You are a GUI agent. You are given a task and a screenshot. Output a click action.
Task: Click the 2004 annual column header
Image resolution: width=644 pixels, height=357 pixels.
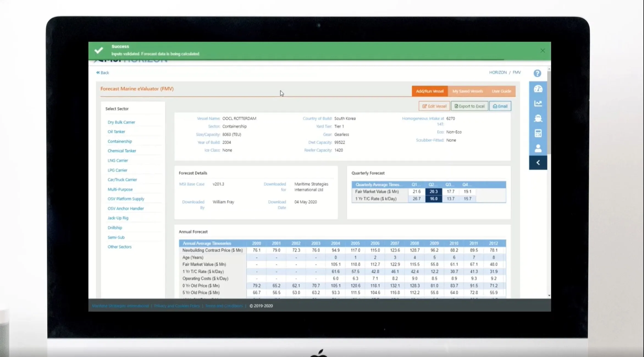click(x=335, y=243)
